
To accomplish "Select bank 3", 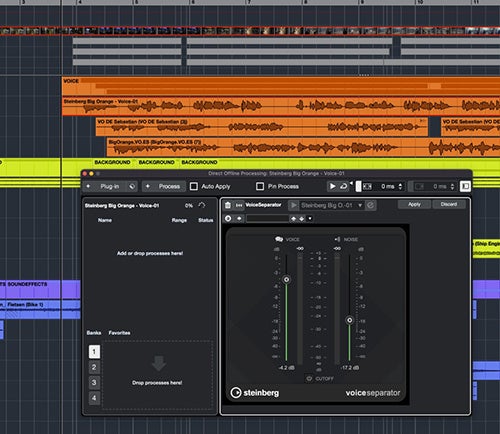I will [94, 383].
